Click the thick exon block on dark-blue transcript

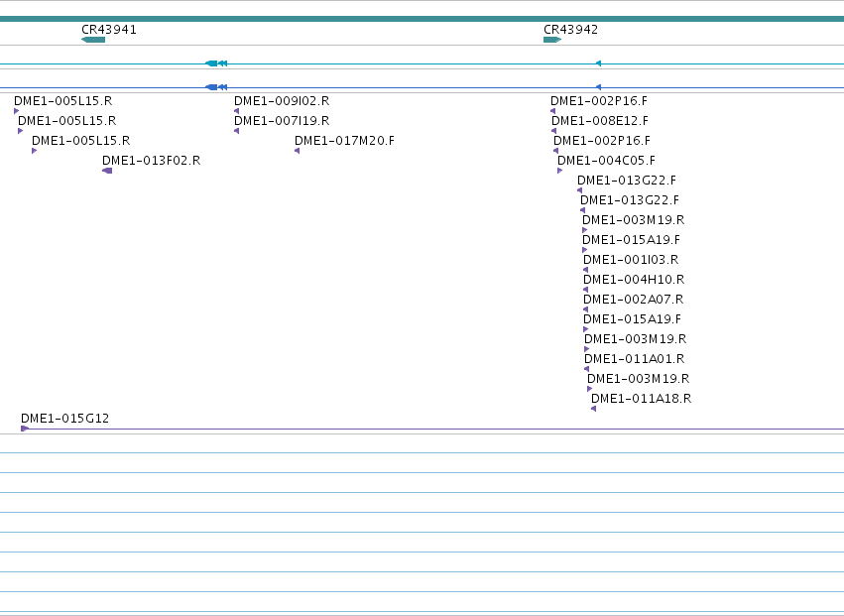211,87
